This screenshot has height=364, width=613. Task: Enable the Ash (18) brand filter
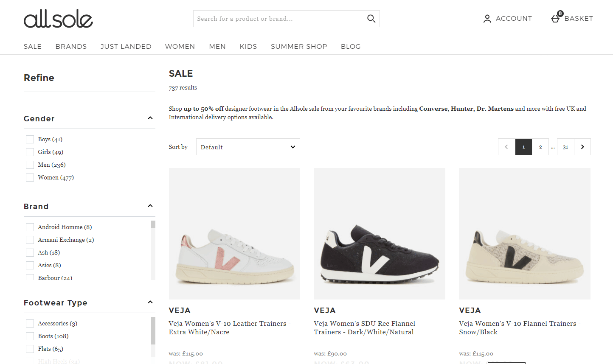(30, 252)
